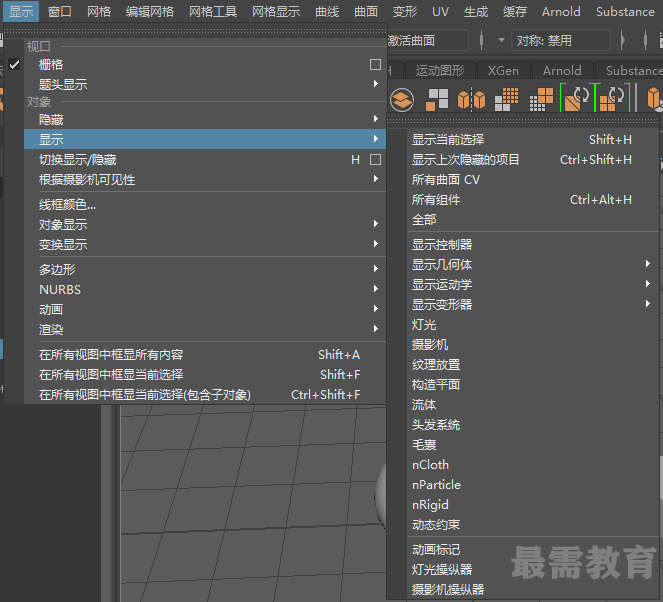
Task: Click the extrude cube shelf icon at right edge
Action: 655,100
